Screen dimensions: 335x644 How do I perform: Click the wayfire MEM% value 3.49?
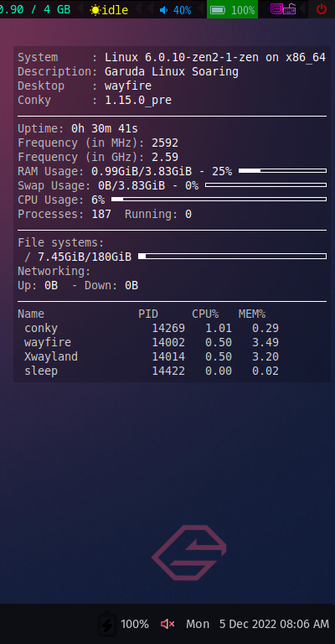tap(265, 342)
